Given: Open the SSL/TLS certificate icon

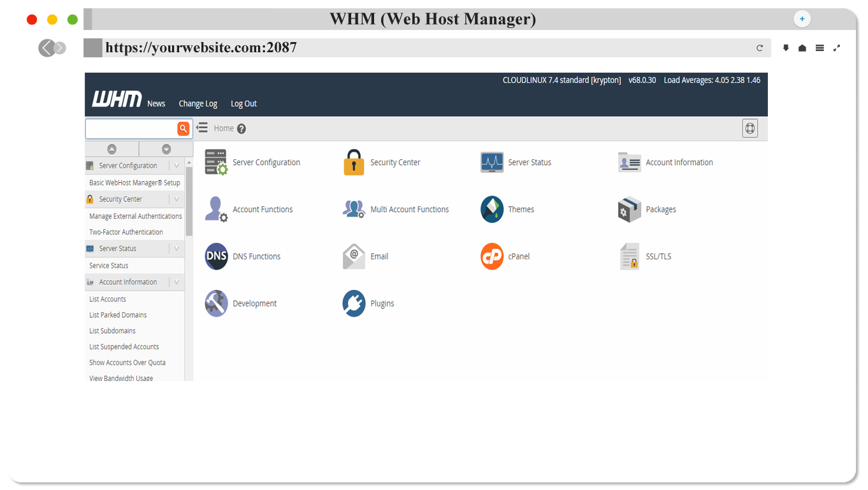Looking at the screenshot, I should click(x=630, y=257).
